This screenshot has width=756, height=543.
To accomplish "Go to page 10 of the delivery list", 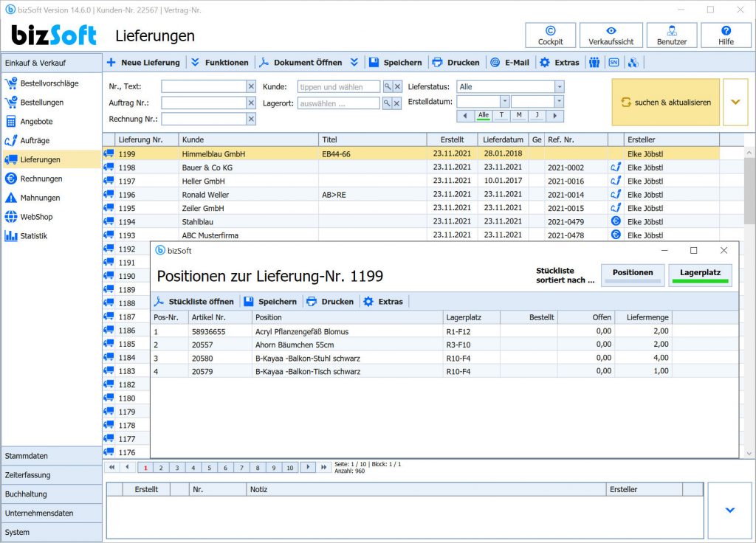I will (x=289, y=467).
